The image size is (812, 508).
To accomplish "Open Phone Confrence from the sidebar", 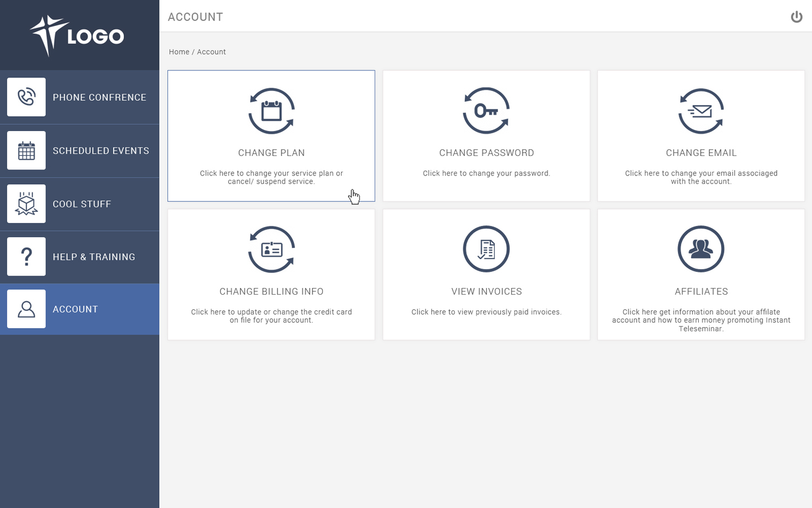I will (99, 97).
